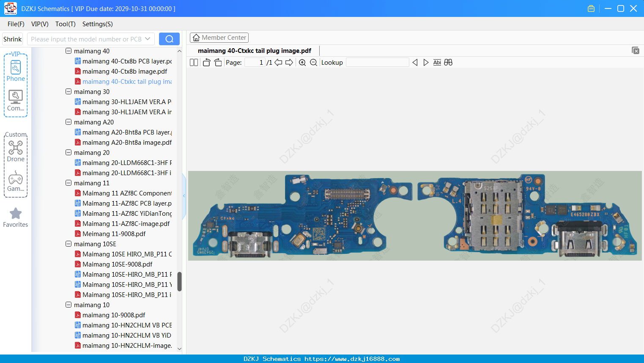Image resolution: width=644 pixels, height=363 pixels.
Task: Find previous lookup match
Action: pyautogui.click(x=415, y=63)
